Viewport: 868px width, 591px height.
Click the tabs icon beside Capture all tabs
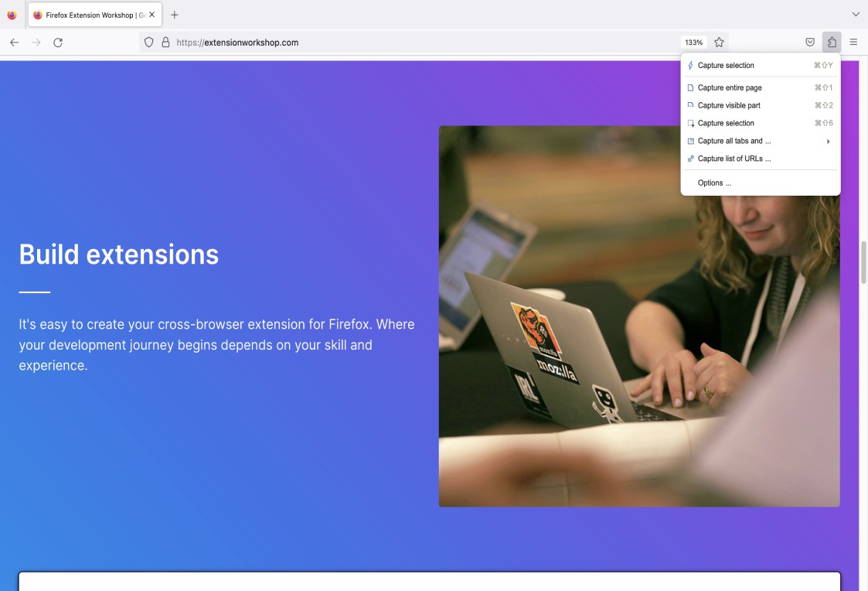click(690, 141)
